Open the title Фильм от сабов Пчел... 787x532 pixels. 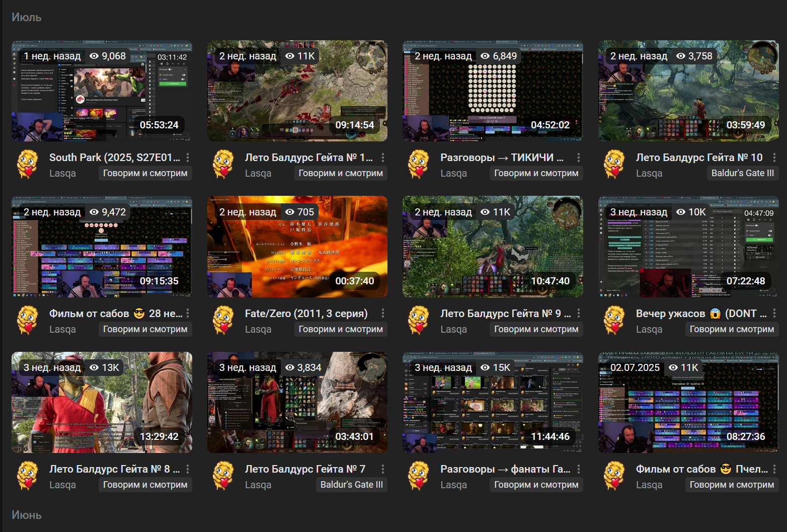click(x=702, y=469)
